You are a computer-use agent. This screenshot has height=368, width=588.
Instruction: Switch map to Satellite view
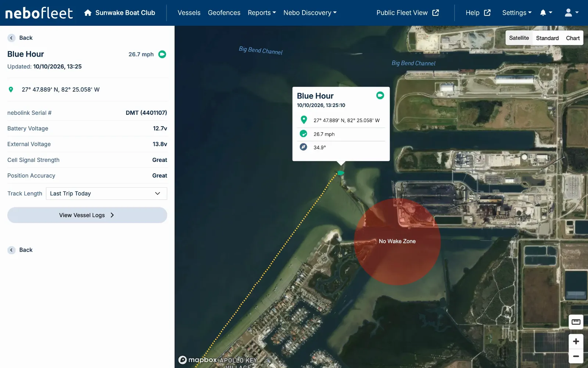519,38
